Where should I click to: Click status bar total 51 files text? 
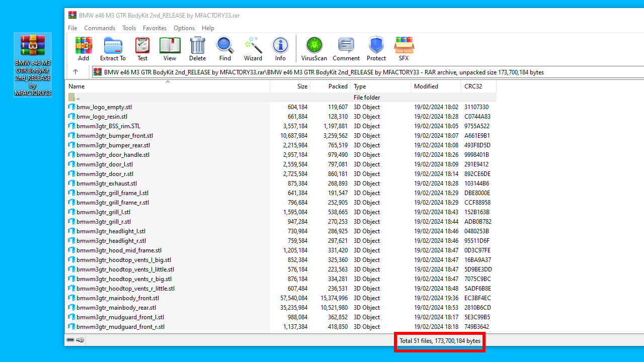(440, 341)
